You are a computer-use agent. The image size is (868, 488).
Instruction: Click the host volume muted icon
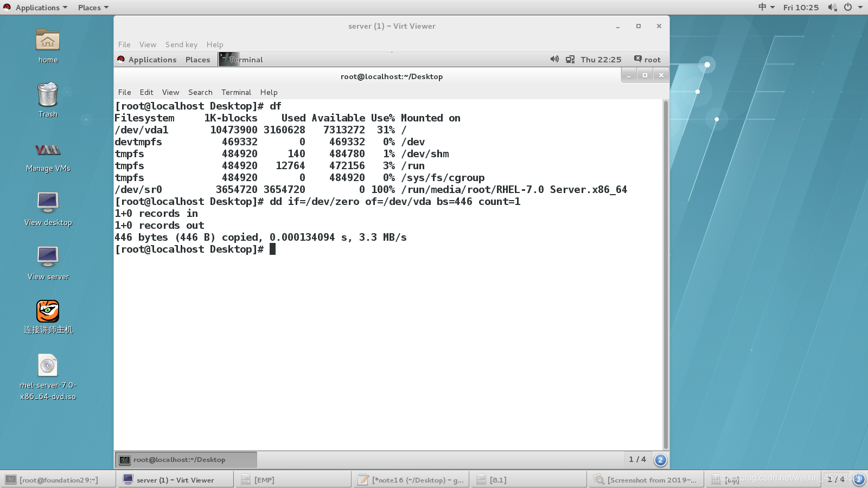pos(832,8)
